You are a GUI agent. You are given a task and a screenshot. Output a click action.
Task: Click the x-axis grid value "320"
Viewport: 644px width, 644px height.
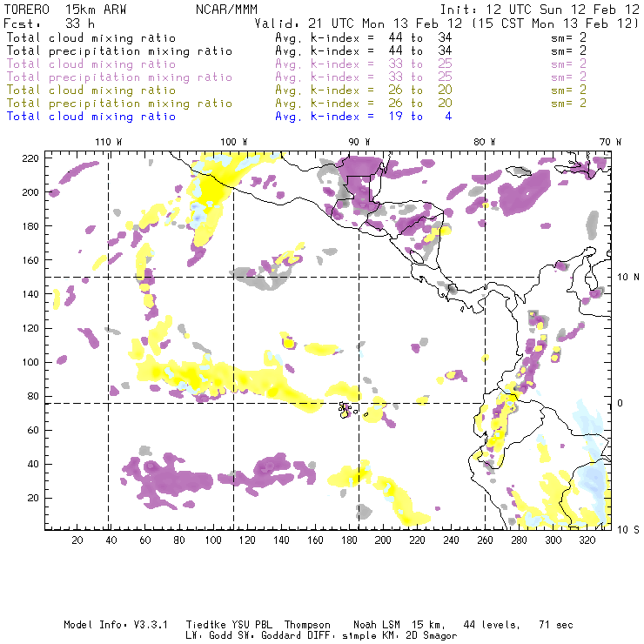coord(587,540)
